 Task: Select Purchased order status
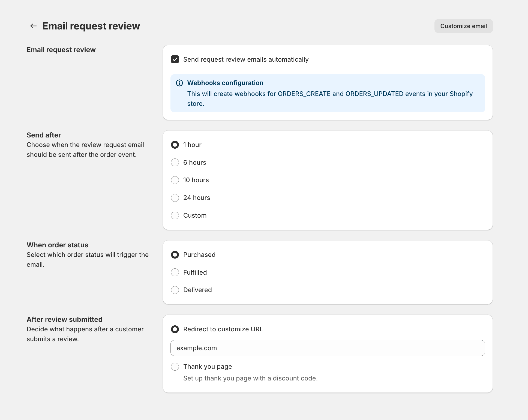click(175, 255)
